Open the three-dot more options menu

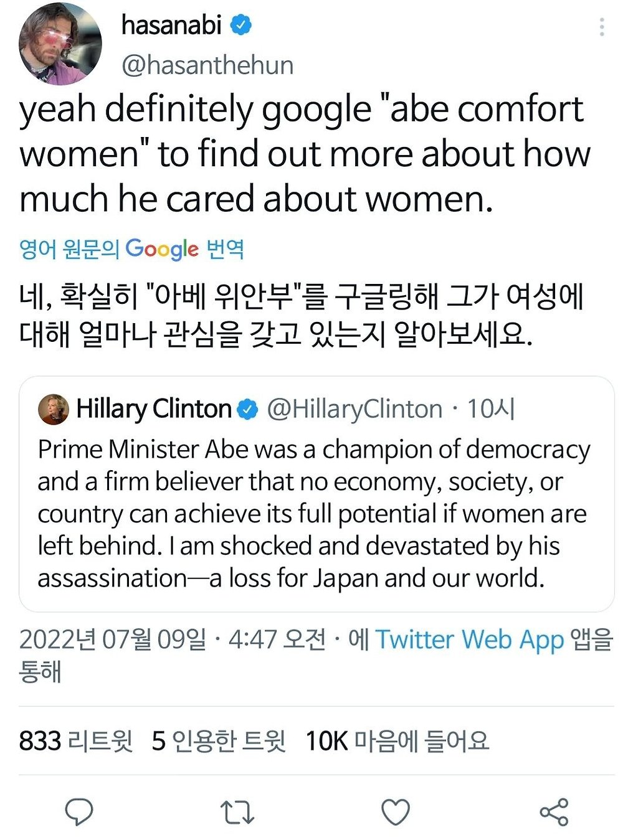point(601,27)
